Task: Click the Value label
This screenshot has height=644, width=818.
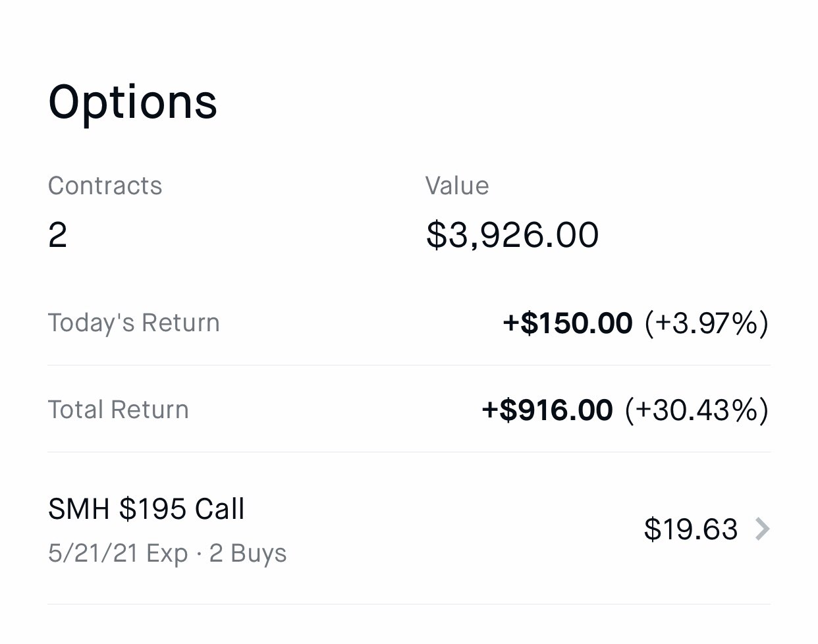Action: coord(457,186)
